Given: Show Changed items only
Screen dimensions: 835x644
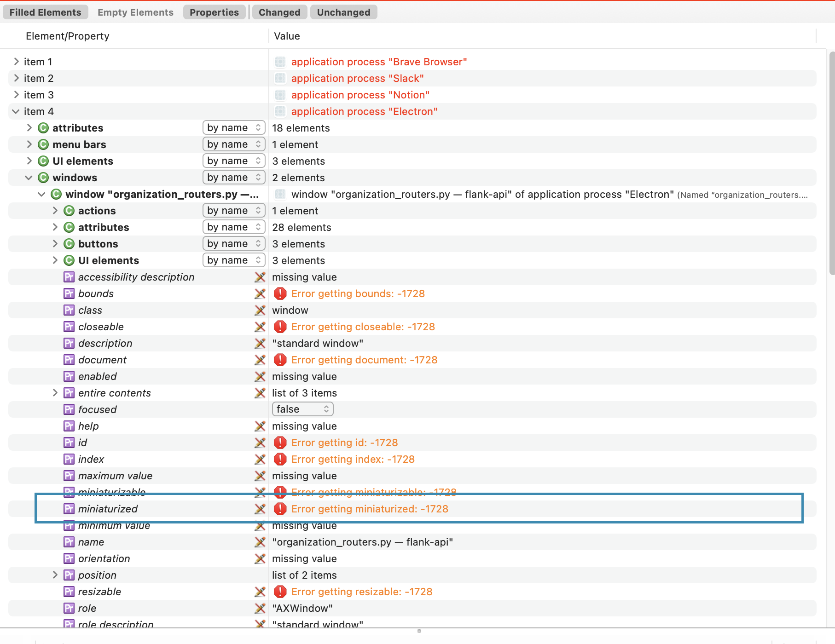Looking at the screenshot, I should (279, 12).
